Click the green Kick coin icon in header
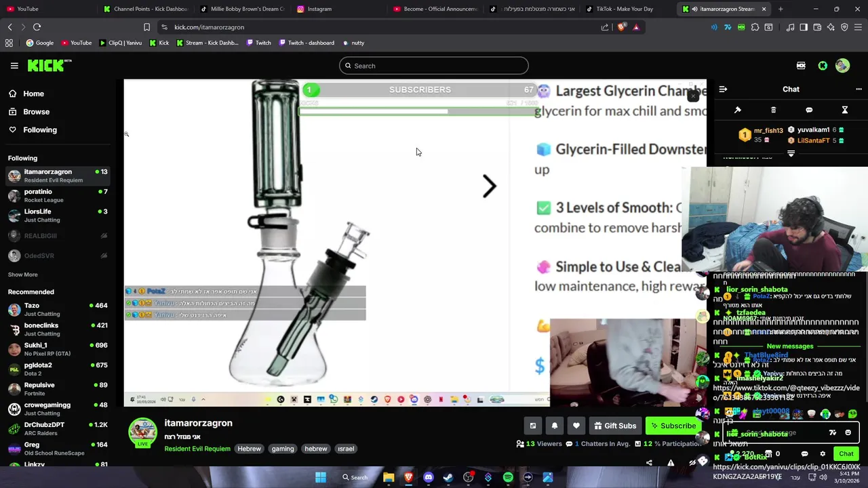 click(823, 66)
